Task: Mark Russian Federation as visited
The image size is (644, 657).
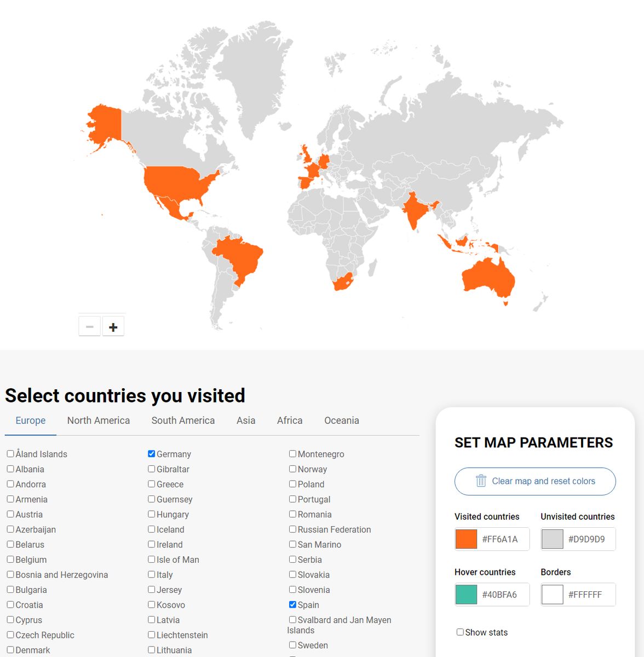Action: 292,529
